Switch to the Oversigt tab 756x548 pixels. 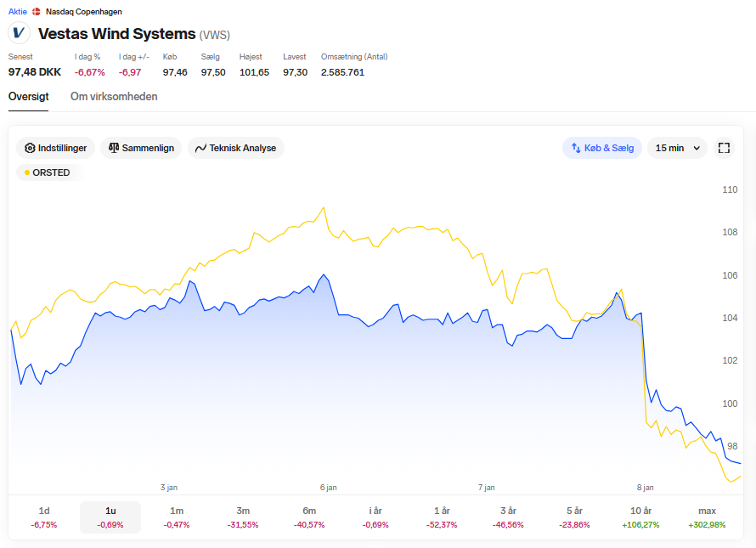pos(28,97)
